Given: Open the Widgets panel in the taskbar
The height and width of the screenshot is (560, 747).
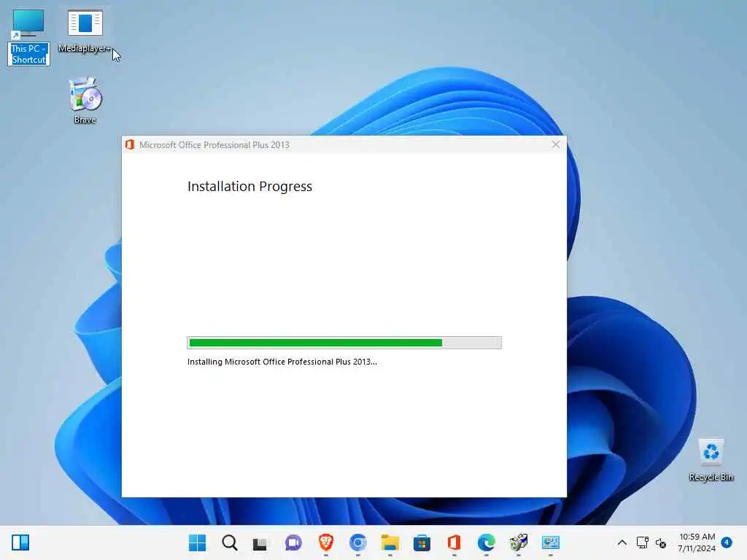Looking at the screenshot, I should tap(20, 542).
